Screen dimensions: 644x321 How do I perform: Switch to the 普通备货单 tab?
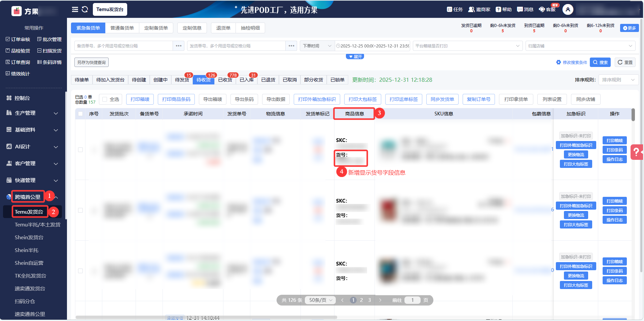pyautogui.click(x=122, y=28)
